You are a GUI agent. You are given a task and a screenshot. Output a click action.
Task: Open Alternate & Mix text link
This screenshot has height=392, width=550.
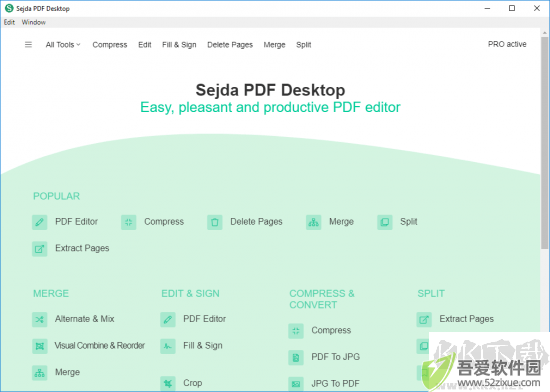(85, 319)
